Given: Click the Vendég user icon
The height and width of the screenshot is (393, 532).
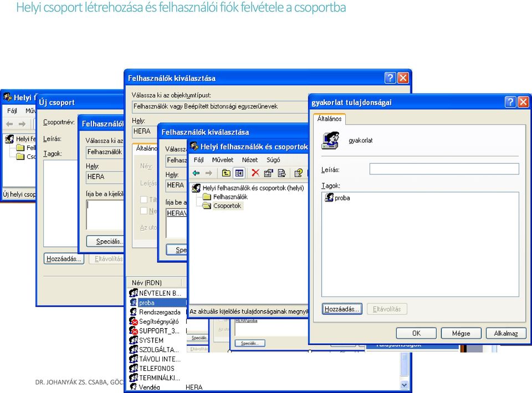Looking at the screenshot, I should (134, 386).
